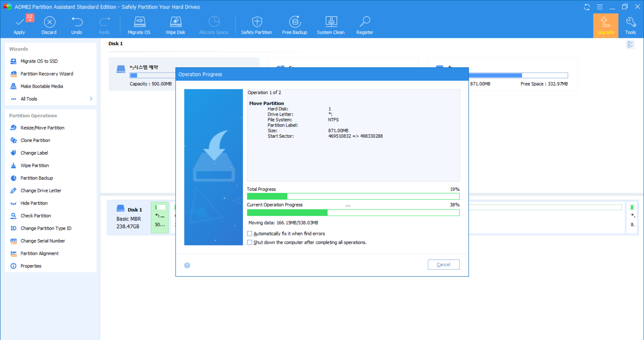Click the Operation Progress dialog title
This screenshot has width=644, height=340.
[200, 74]
